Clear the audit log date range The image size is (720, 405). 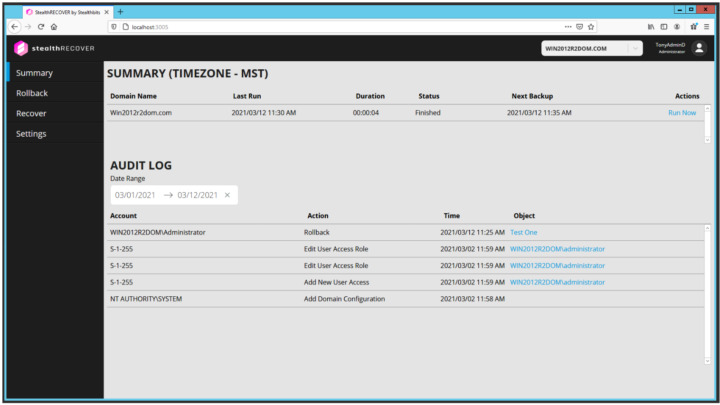pos(227,195)
